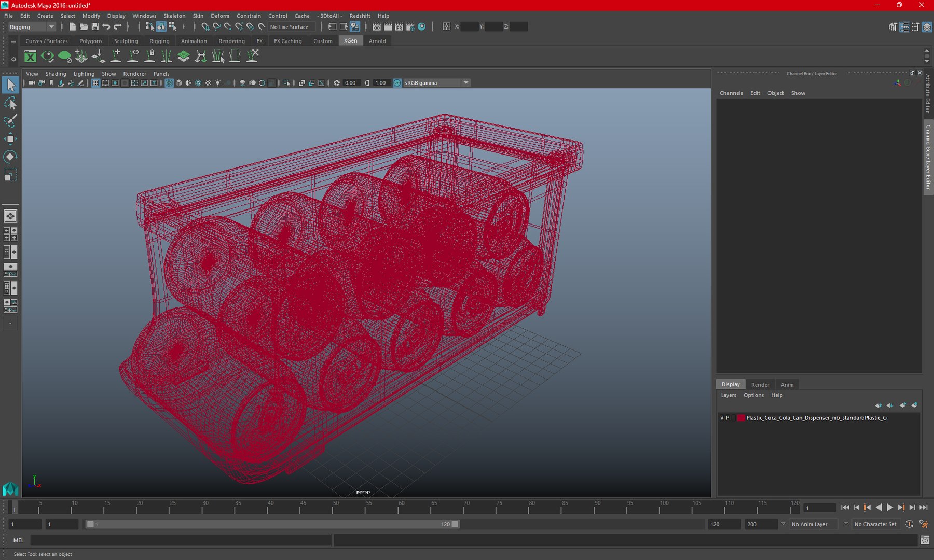
Task: Toggle layer visibility V box
Action: 722,418
